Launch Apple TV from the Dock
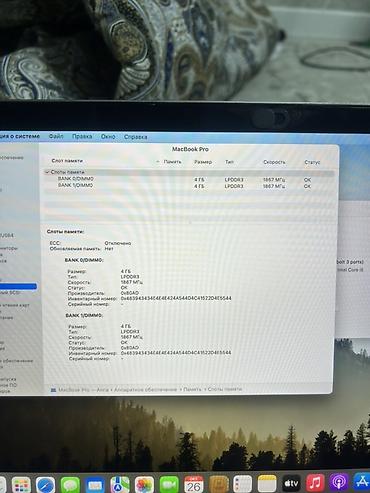370x493 pixels. [x=291, y=483]
